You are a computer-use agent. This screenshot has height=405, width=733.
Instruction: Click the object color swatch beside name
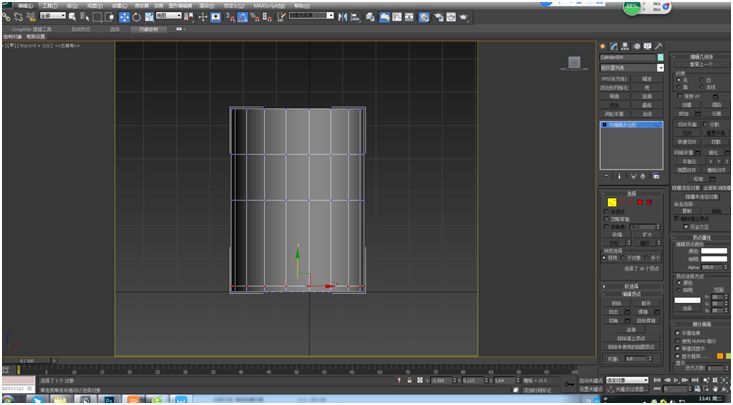click(661, 58)
